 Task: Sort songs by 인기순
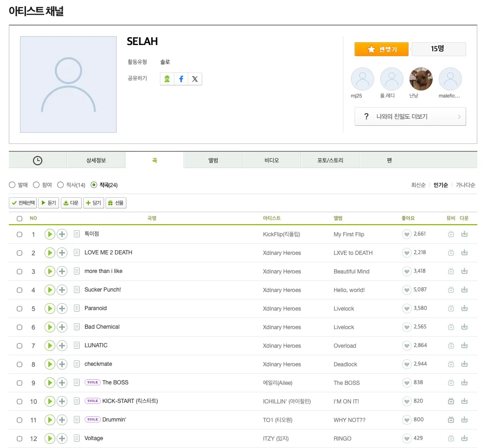pos(441,185)
